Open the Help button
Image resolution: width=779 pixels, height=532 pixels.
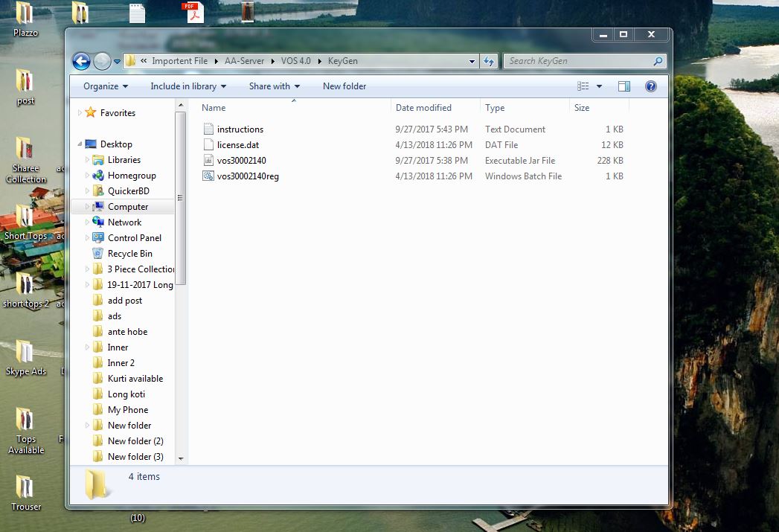click(x=650, y=86)
